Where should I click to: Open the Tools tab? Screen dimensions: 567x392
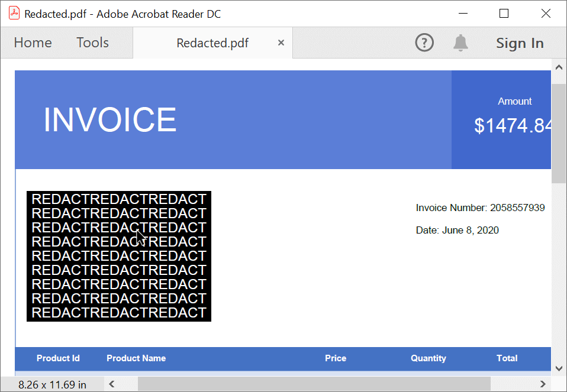[x=92, y=43]
